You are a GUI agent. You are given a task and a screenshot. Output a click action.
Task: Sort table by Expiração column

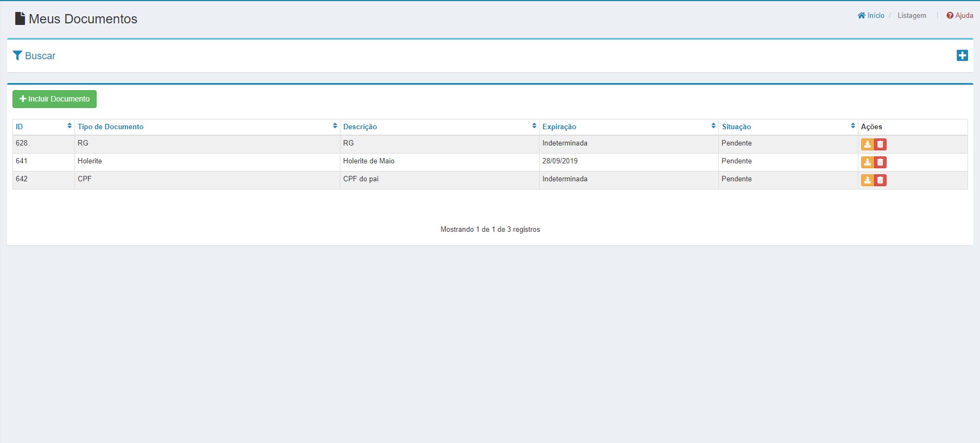click(x=629, y=126)
